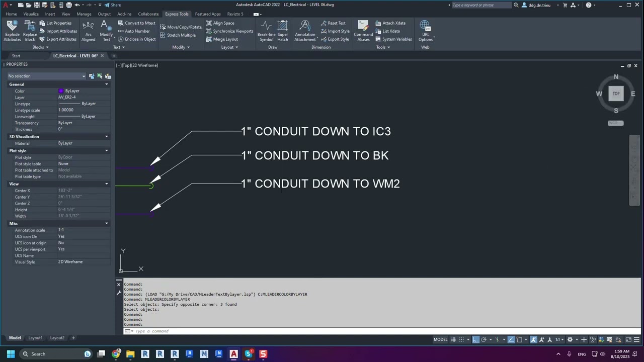
Task: Toggle drawing grid display in status bar
Action: (453, 339)
